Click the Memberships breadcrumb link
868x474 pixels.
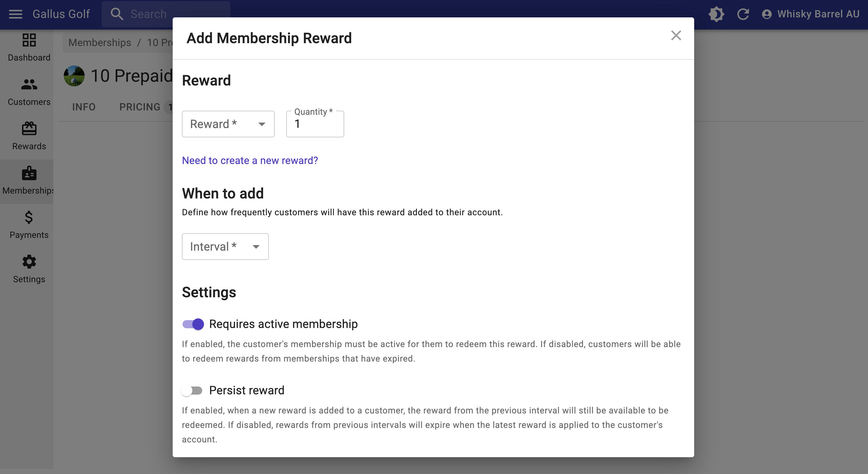tap(100, 43)
